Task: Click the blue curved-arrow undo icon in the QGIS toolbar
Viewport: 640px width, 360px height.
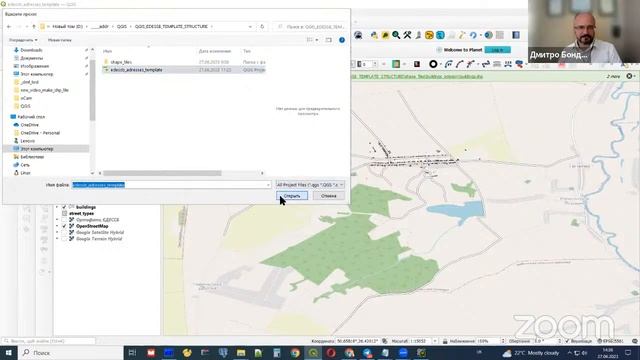Action: click(x=473, y=36)
